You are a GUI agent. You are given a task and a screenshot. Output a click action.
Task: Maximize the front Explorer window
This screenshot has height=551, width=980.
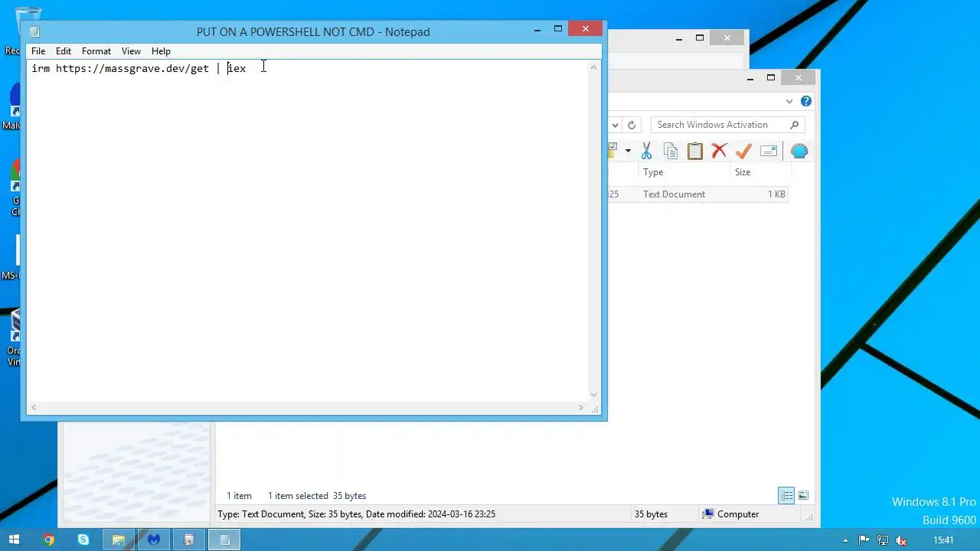[771, 77]
